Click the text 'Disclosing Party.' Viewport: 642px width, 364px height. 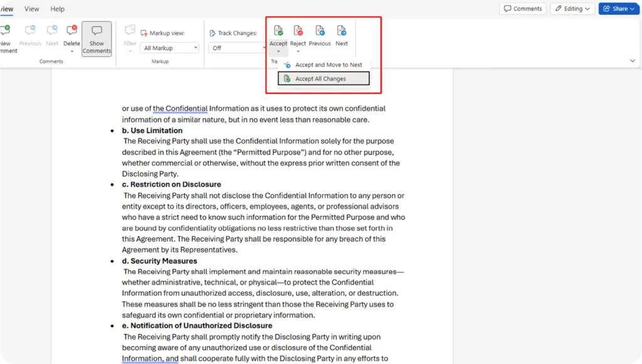point(150,174)
